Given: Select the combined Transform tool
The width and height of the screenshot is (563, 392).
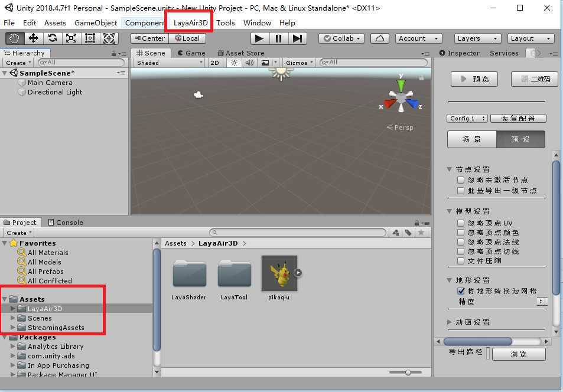Looking at the screenshot, I should (x=109, y=38).
